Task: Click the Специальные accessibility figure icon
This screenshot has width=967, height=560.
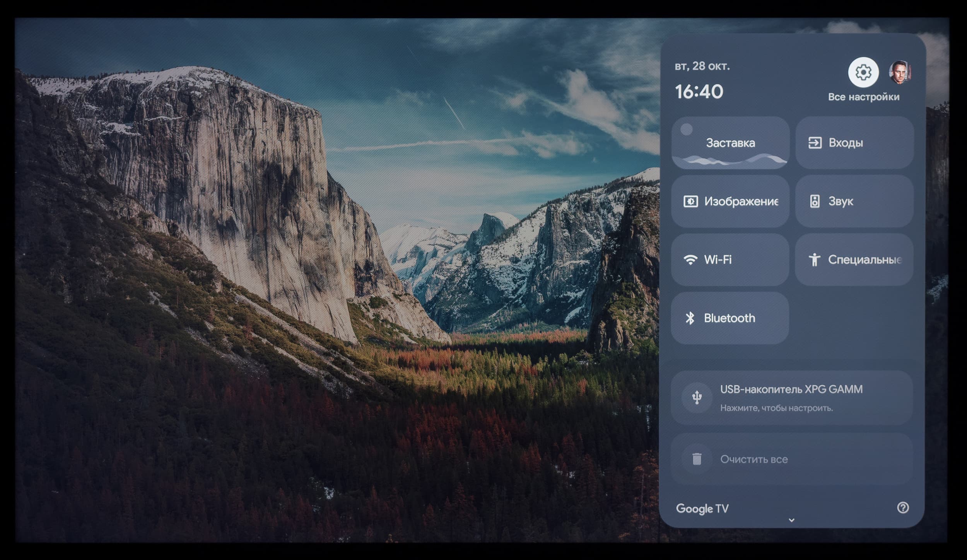Action: coord(814,260)
